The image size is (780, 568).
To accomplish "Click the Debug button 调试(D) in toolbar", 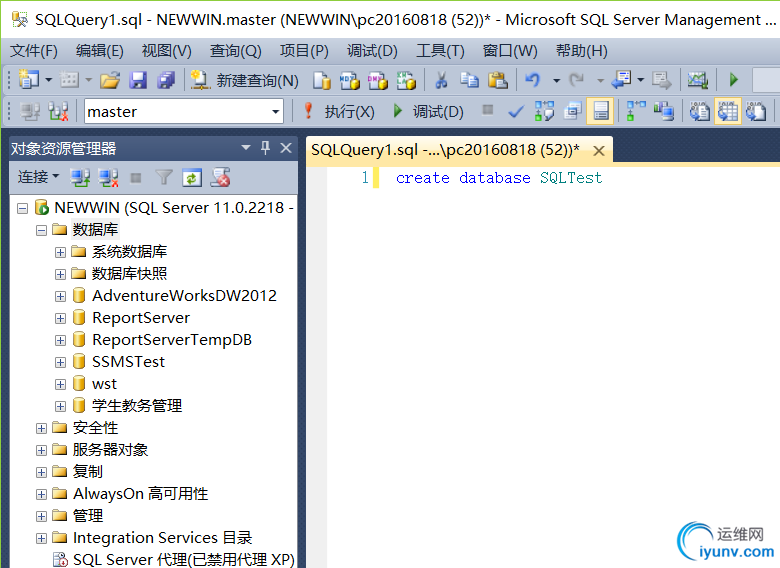I will click(x=428, y=111).
